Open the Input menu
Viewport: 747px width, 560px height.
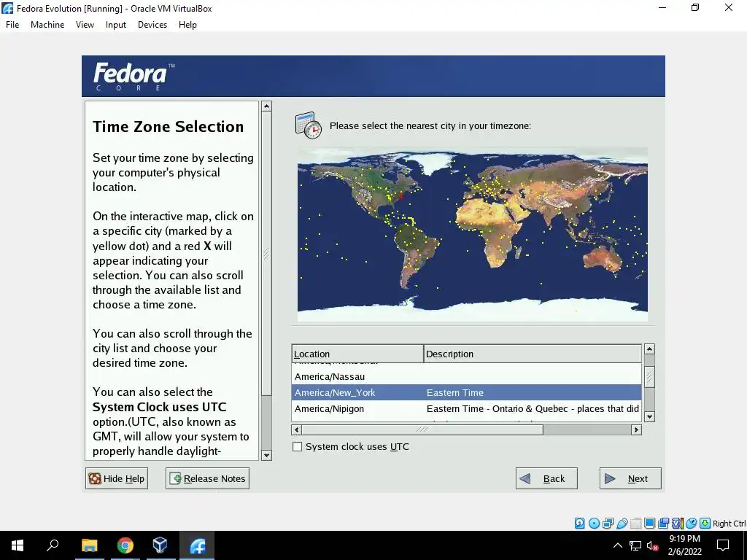116,25
